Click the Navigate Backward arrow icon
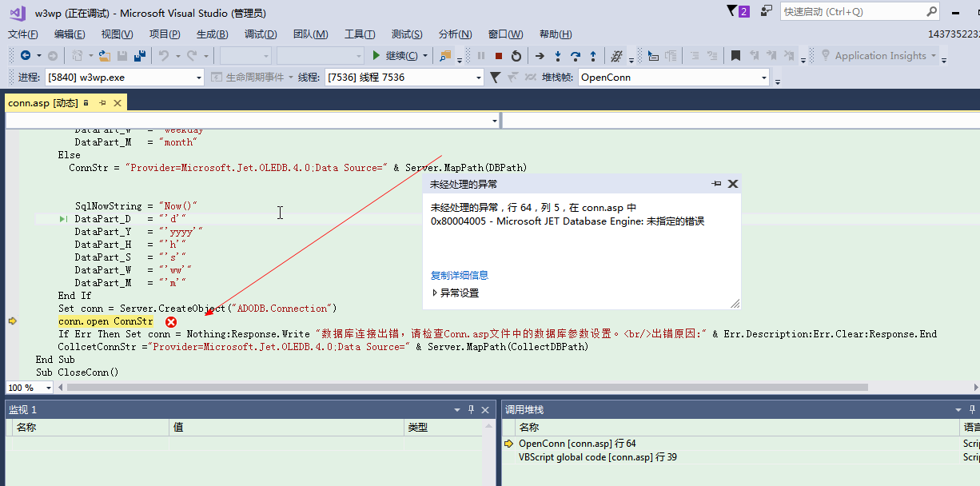Viewport: 980px width, 486px height. pos(26,56)
